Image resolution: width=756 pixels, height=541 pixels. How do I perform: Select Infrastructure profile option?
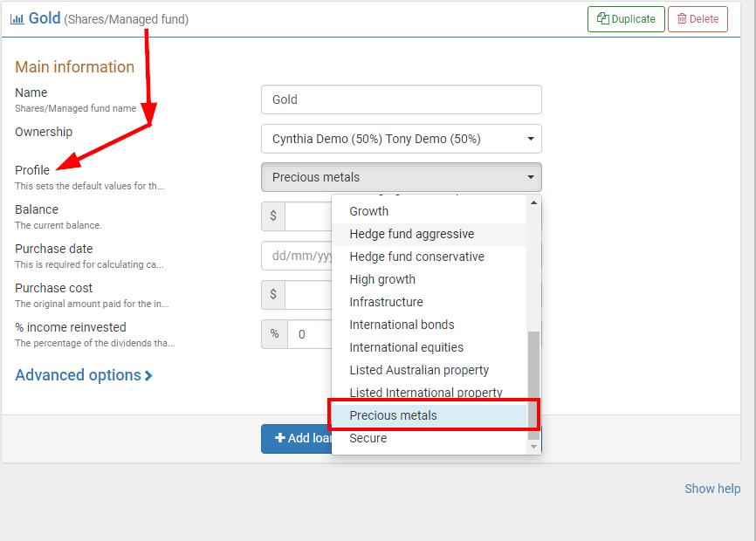386,302
